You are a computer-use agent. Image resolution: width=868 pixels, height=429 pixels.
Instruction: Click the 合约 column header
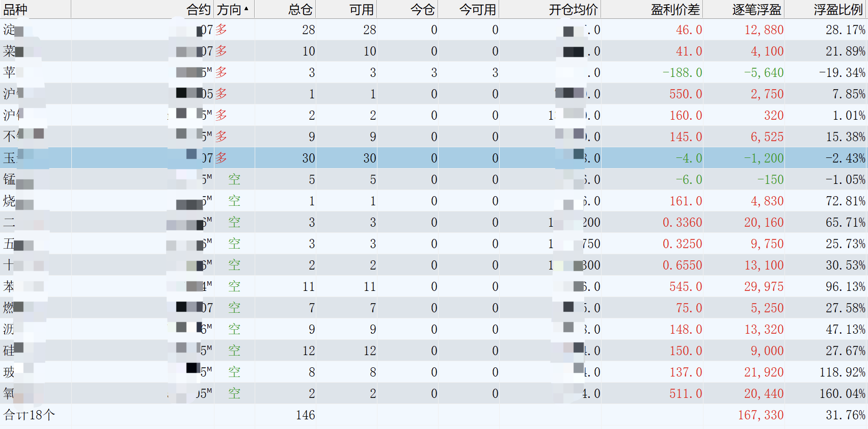198,10
